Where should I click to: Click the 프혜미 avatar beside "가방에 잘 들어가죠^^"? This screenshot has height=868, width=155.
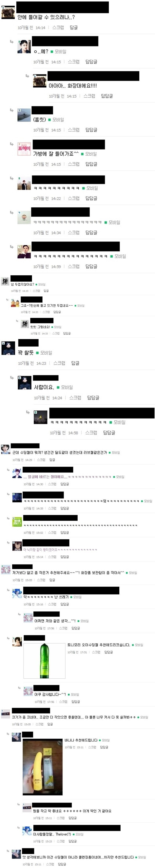pos(24,149)
